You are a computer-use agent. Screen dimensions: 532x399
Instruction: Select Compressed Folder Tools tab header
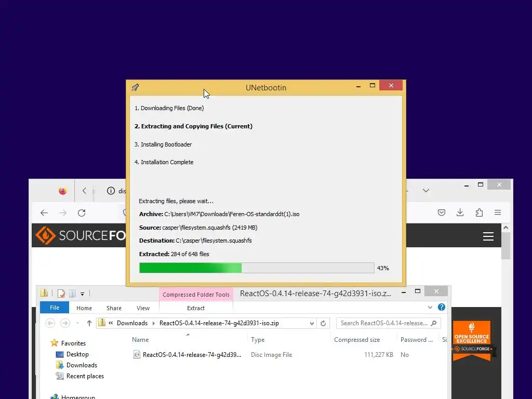tap(196, 295)
